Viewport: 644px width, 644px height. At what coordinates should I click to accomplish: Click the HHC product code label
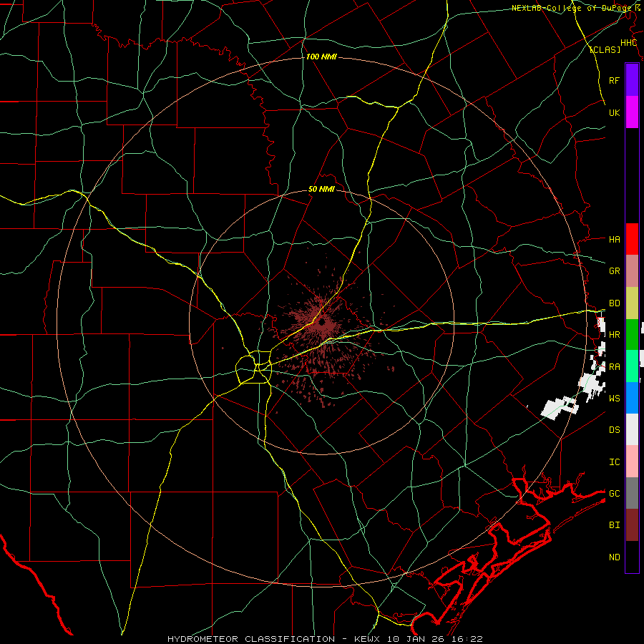628,43
